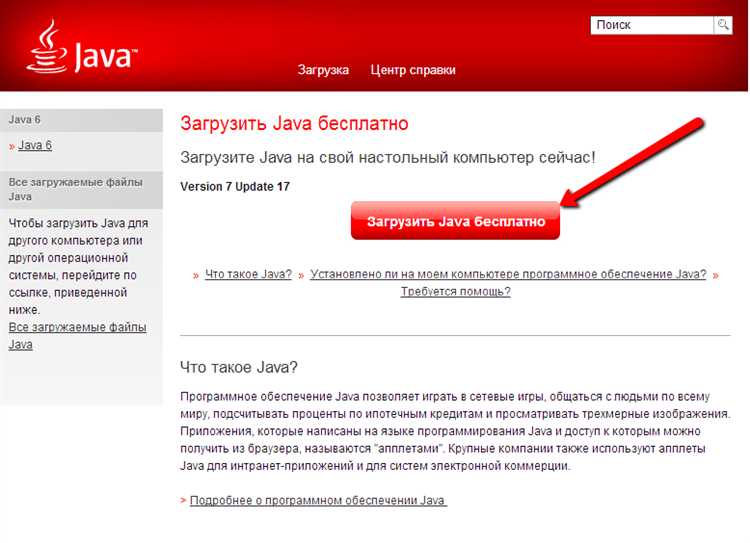
Task: Click the Загрузите Java на свой настольный subtitle
Action: [x=388, y=157]
